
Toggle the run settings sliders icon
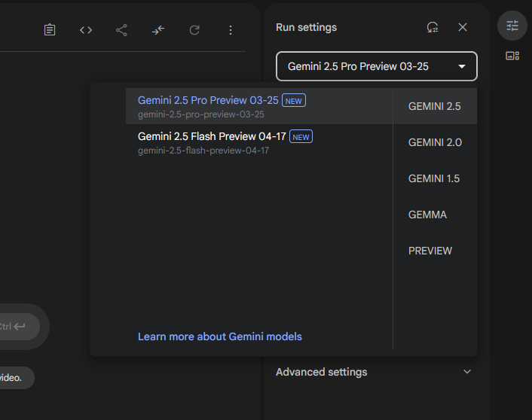click(512, 26)
